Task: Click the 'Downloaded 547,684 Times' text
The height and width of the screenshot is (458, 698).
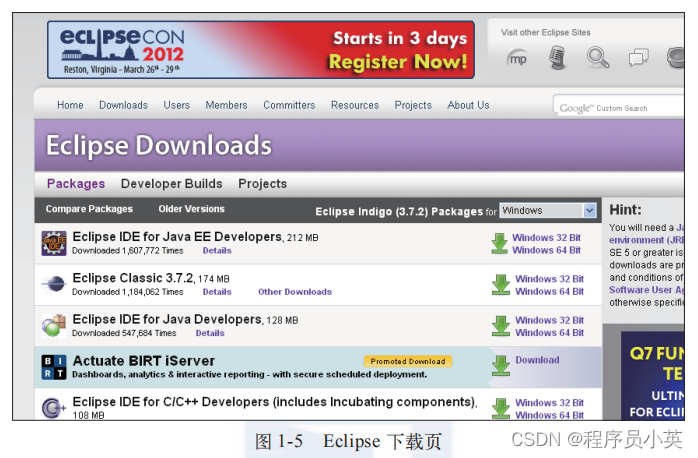Action: pos(124,333)
